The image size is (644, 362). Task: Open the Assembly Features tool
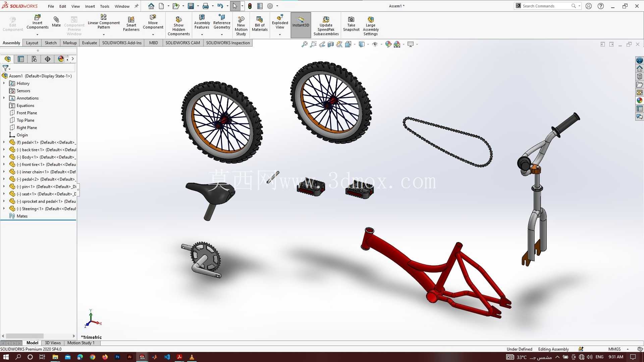pos(202,22)
